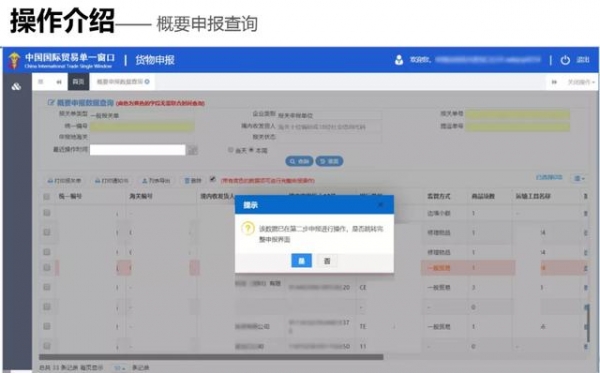Click the 境内收发货人 input field
The width and height of the screenshot is (600, 373).
(x=329, y=126)
